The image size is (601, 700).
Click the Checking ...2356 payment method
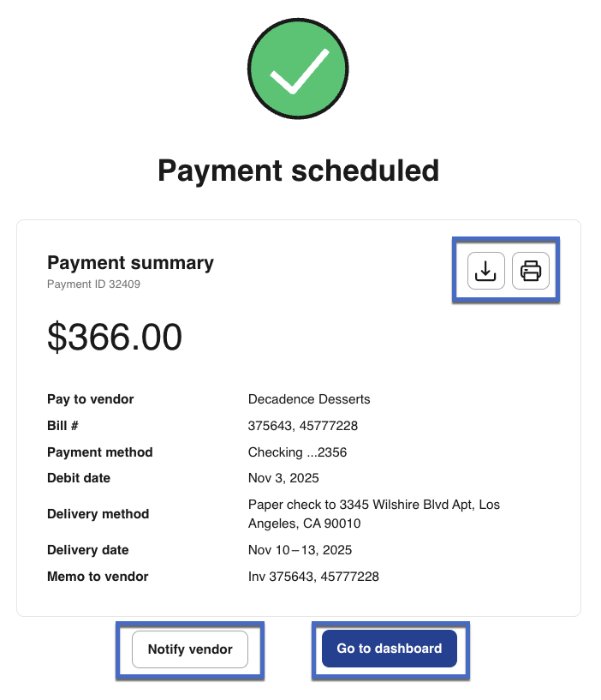pyautogui.click(x=297, y=452)
